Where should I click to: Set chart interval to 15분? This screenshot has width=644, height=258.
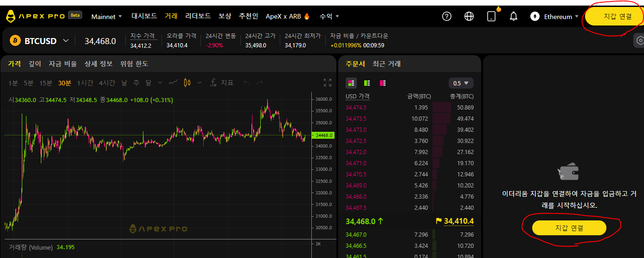(46, 83)
